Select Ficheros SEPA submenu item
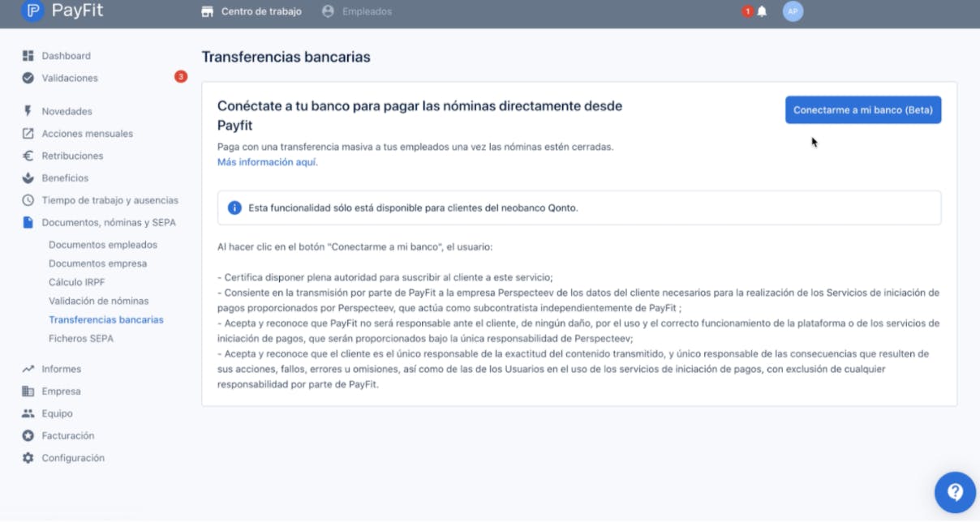The height and width of the screenshot is (522, 980). pyautogui.click(x=81, y=338)
